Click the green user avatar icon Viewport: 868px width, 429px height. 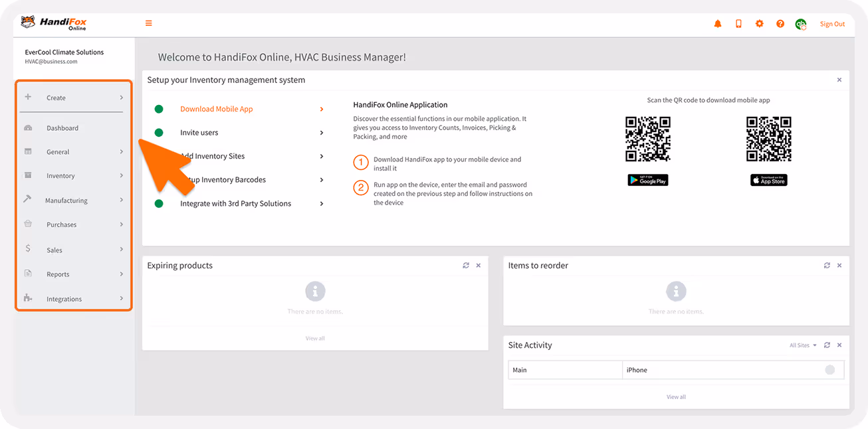coord(801,25)
